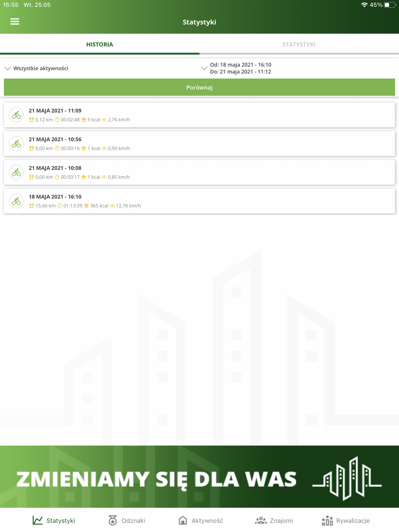Image resolution: width=399 pixels, height=532 pixels.
Task: Check the battery status indicator
Action: pyautogui.click(x=390, y=5)
